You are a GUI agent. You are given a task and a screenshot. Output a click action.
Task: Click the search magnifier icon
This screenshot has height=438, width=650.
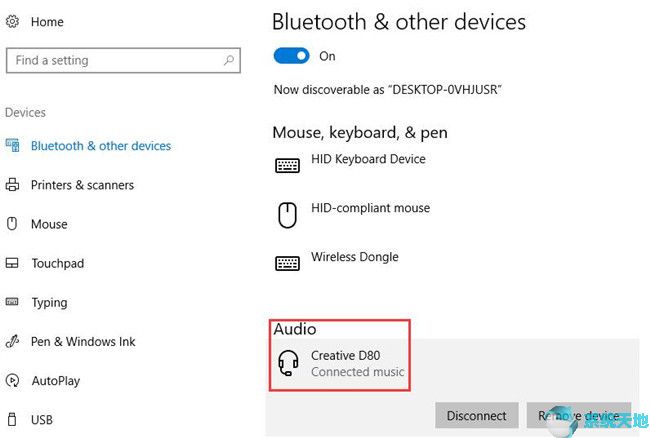coord(229,61)
